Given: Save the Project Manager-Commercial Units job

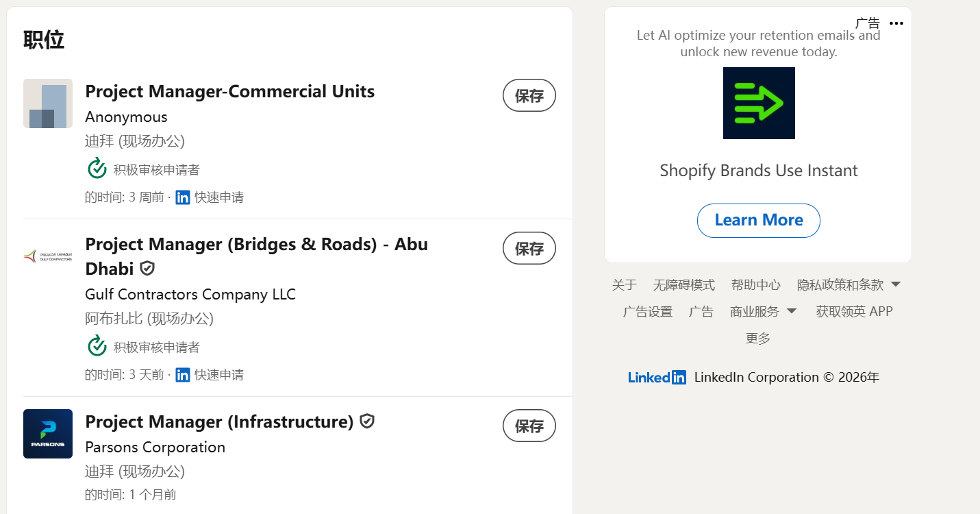Looking at the screenshot, I should [x=529, y=95].
